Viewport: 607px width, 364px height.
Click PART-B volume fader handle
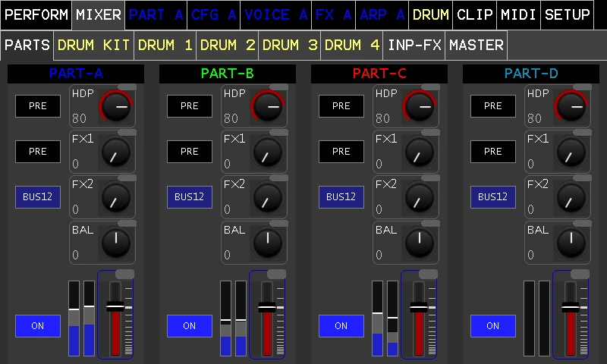(x=267, y=307)
